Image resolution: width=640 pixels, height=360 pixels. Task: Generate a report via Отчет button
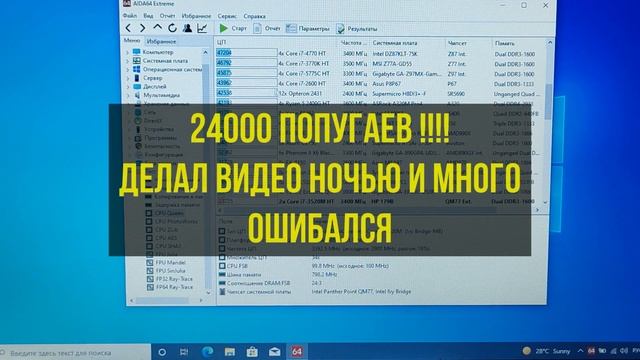point(267,28)
